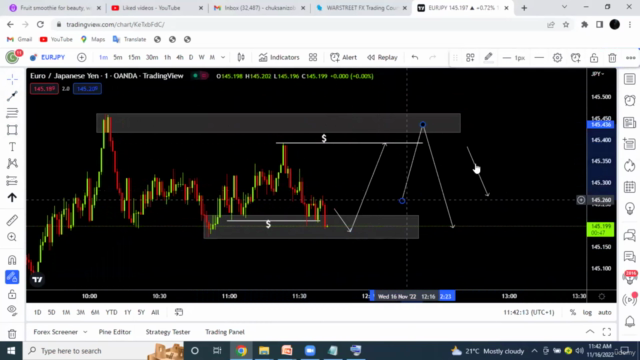Screen dimensions: 640x360
Task: Open line color pencil picker
Action: 488,58
